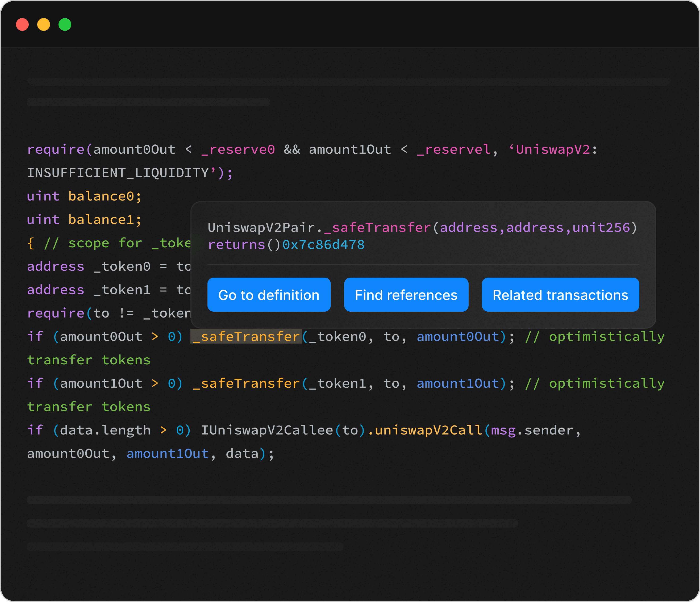700x602 pixels.
Task: Click the UniswapV2Pair._safeTransfer signature in popup
Action: (x=422, y=228)
